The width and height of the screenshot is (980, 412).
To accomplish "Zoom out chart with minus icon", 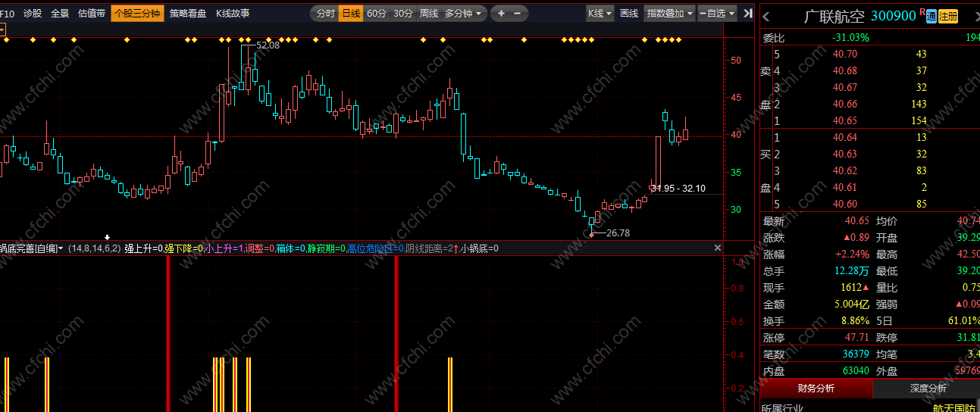I will [x=518, y=14].
